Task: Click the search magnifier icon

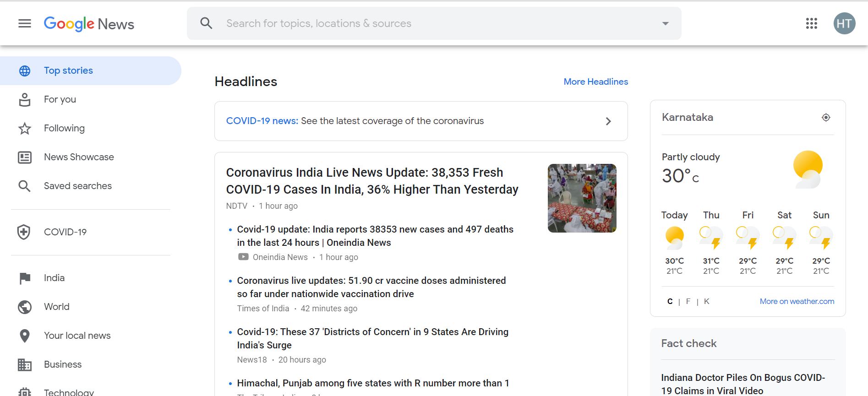Action: click(207, 23)
